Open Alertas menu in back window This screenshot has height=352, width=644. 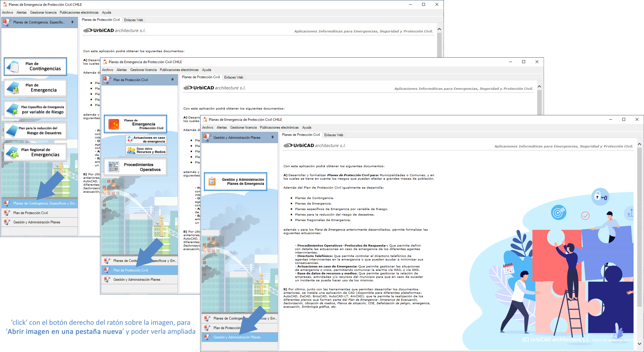click(x=21, y=12)
